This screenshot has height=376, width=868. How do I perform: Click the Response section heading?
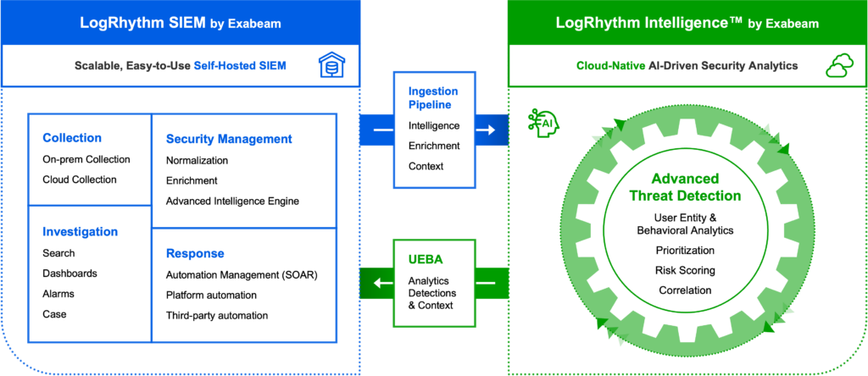195,253
